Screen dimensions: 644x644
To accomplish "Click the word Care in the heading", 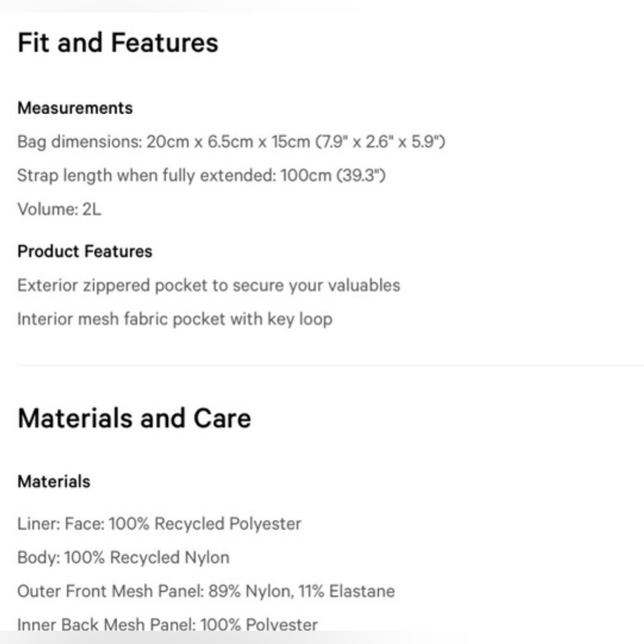I will click(222, 418).
